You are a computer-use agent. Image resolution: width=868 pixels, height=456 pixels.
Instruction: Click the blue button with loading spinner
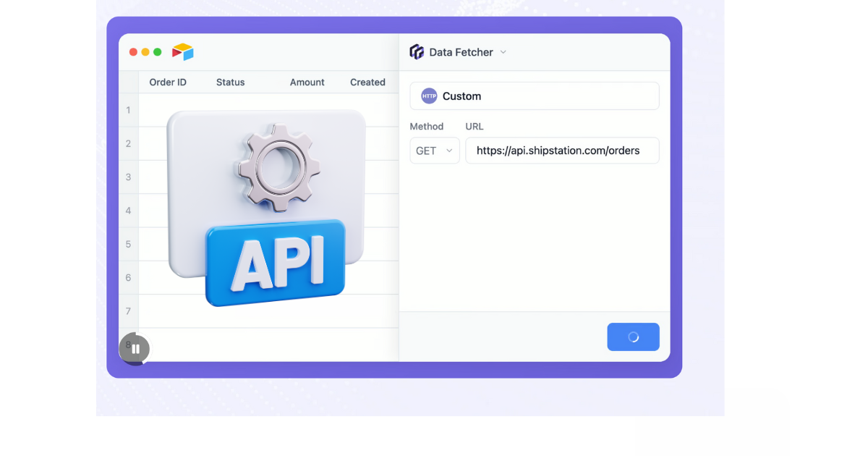tap(633, 337)
